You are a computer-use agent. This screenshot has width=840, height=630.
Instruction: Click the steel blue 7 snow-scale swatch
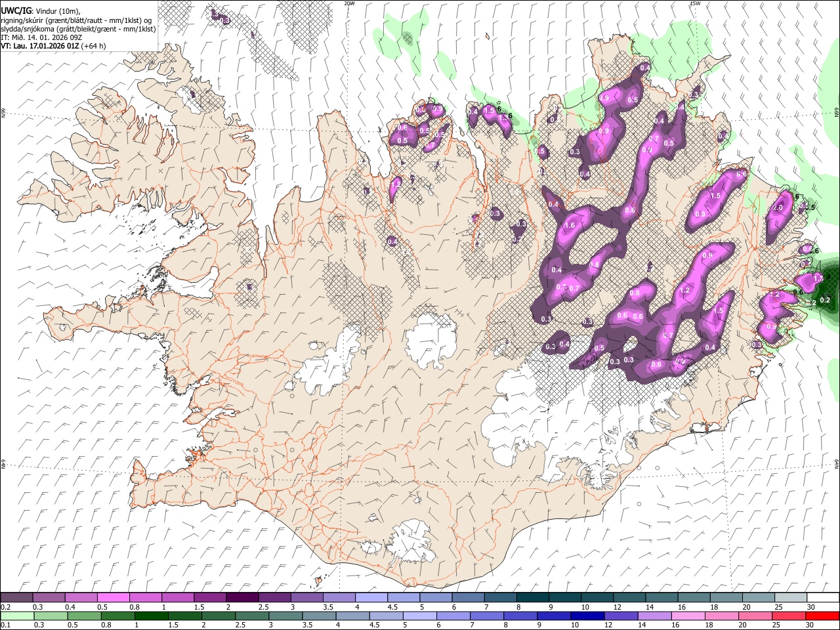499,597
